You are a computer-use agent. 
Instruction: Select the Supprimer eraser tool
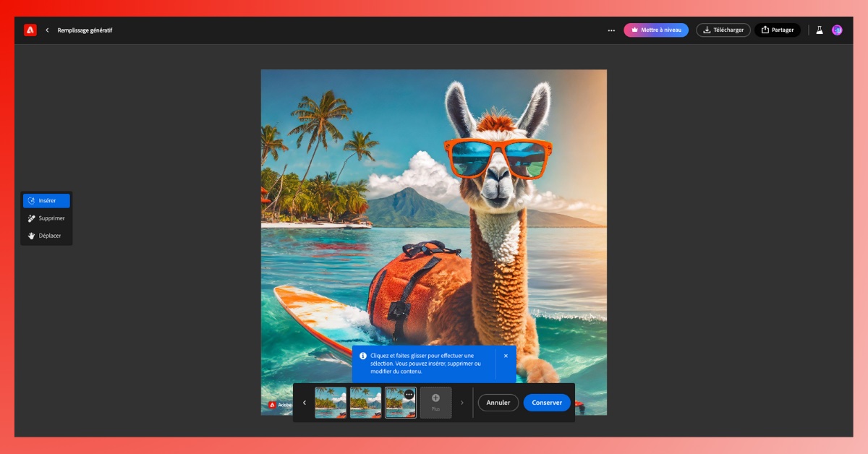46,218
